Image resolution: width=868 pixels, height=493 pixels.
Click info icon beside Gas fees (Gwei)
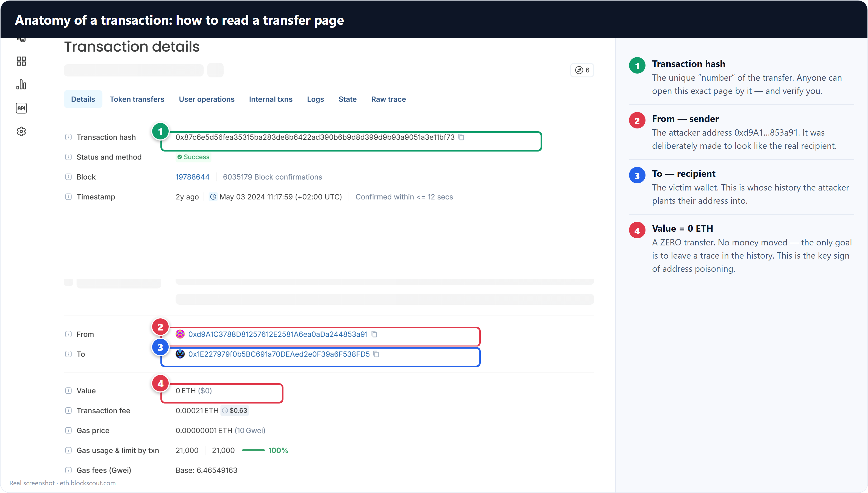pos(68,470)
